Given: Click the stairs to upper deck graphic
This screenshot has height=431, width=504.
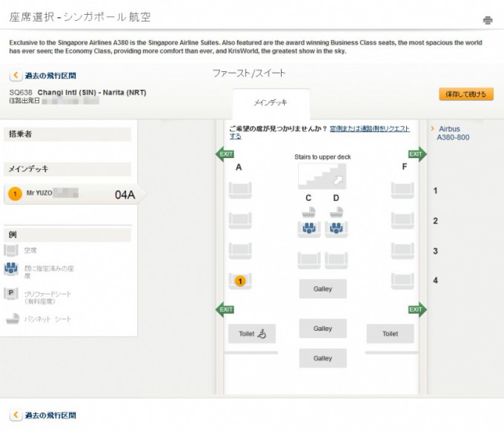Looking at the screenshot, I should point(322,177).
